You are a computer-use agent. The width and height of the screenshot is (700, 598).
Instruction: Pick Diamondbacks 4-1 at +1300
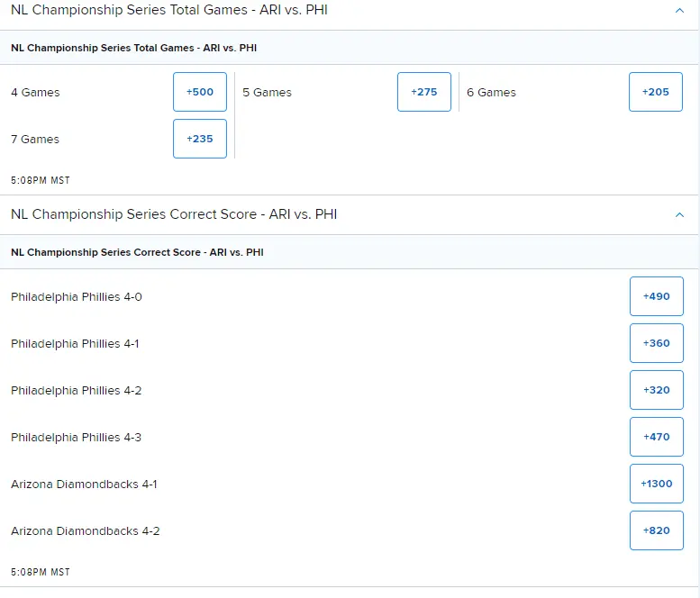(x=656, y=484)
